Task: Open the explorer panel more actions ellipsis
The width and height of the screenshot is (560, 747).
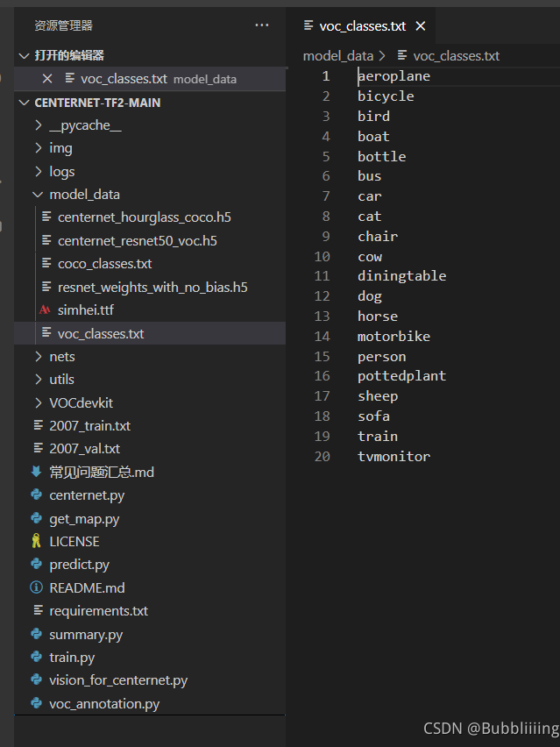Action: 262,25
